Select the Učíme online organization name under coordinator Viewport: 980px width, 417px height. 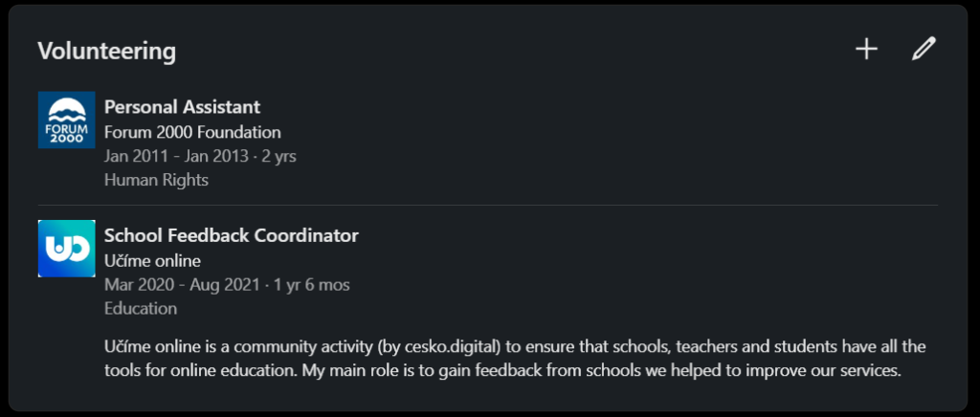[x=152, y=261]
